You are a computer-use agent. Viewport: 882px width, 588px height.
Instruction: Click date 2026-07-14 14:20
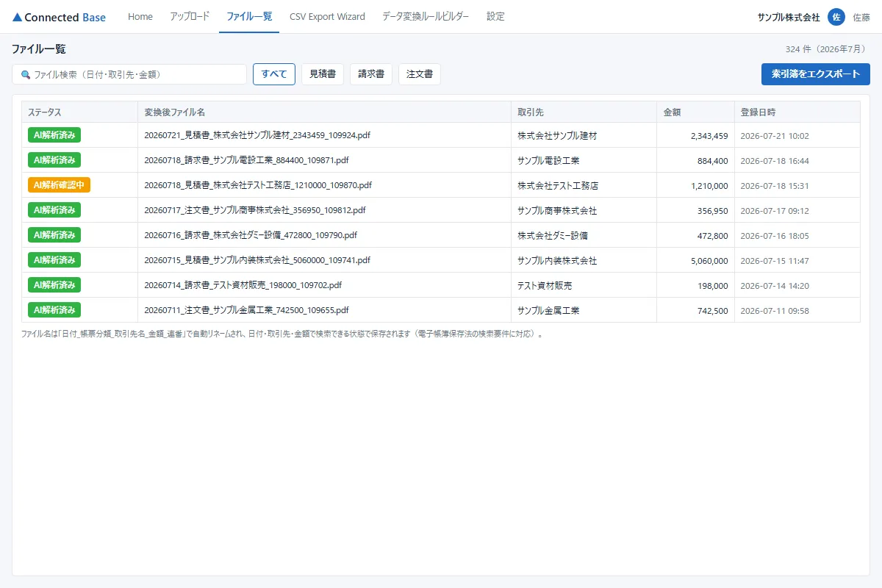pyautogui.click(x=775, y=285)
